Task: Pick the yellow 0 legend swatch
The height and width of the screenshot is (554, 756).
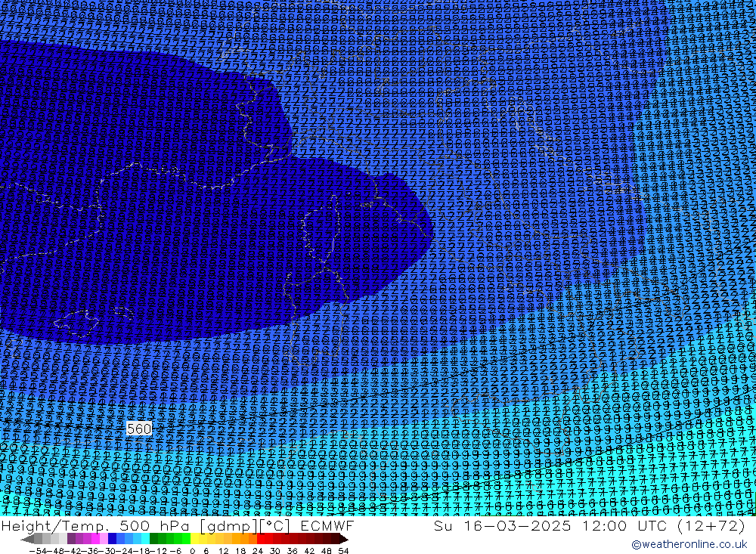Action: click(195, 538)
